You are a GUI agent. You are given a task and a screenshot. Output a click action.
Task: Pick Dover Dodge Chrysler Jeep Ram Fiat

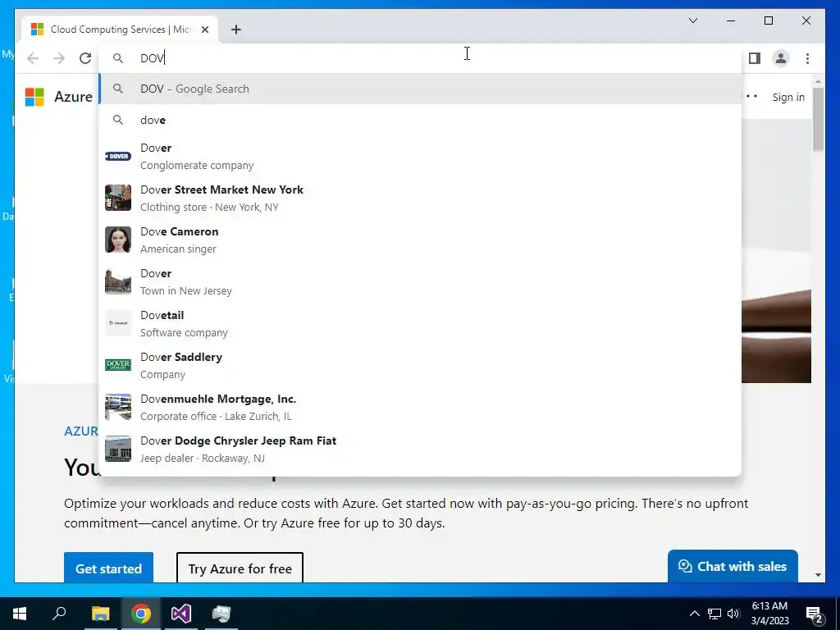pos(421,449)
